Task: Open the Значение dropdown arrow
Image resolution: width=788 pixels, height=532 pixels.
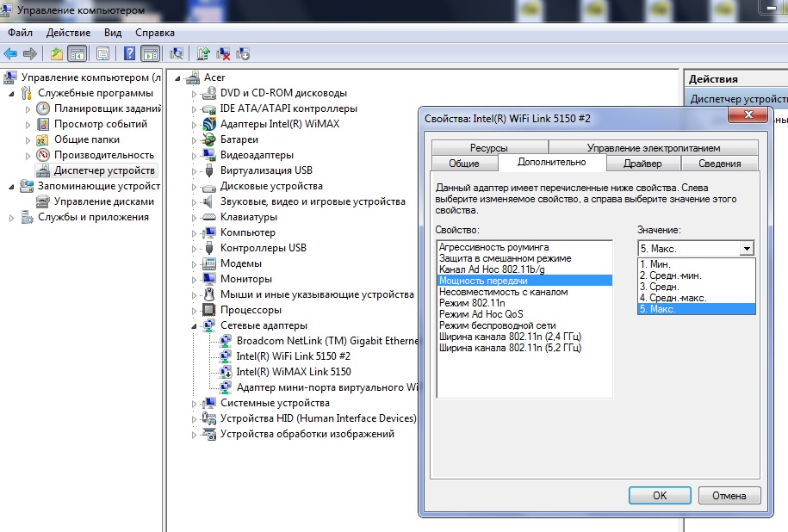Action: point(747,248)
